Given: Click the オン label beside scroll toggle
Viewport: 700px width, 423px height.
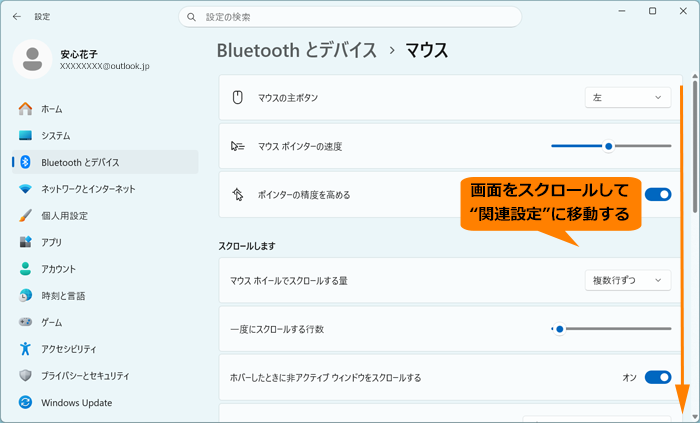Looking at the screenshot, I should click(629, 377).
